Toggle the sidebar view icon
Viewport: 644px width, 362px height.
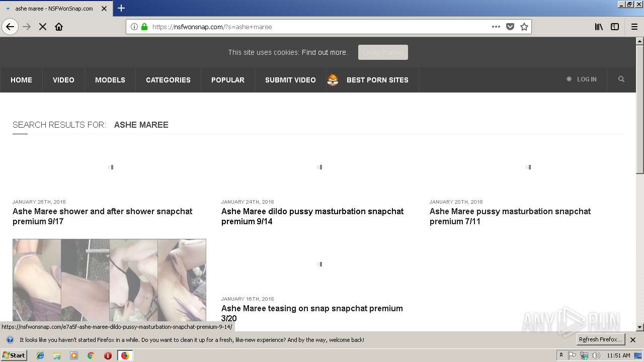(x=615, y=27)
